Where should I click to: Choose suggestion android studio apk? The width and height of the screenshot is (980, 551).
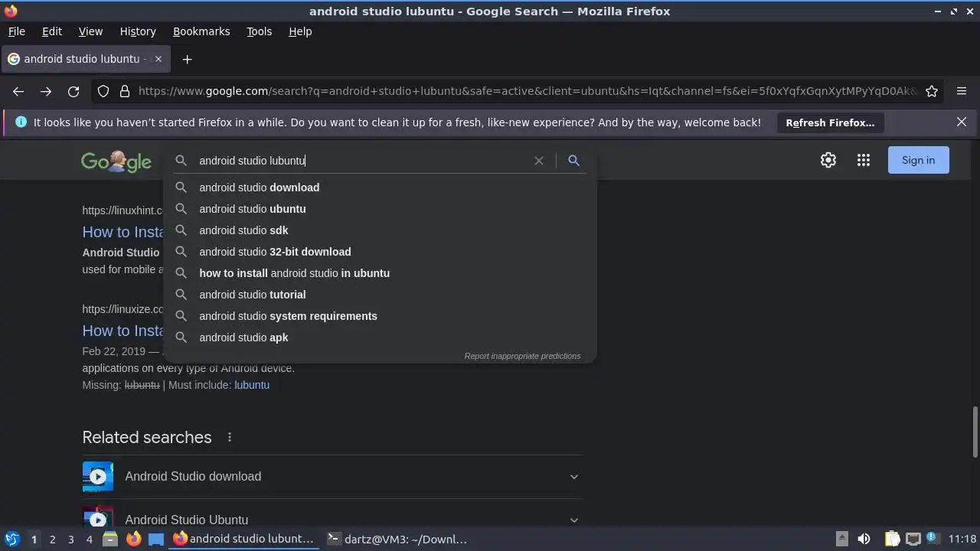(380, 337)
